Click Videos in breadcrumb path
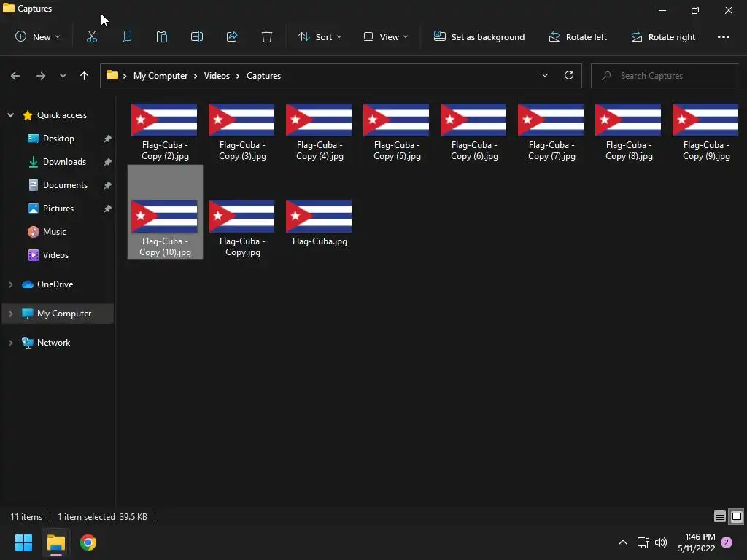Viewport: 747px width, 560px height. tap(217, 76)
